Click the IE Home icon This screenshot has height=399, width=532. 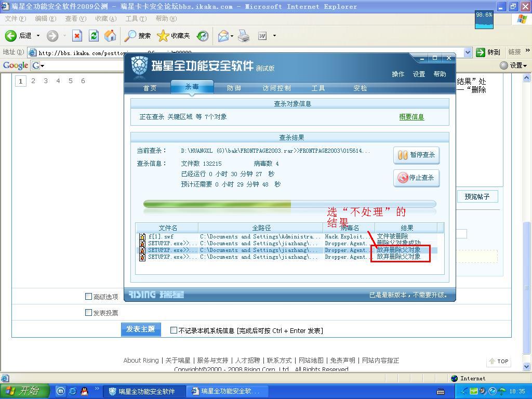coord(110,36)
